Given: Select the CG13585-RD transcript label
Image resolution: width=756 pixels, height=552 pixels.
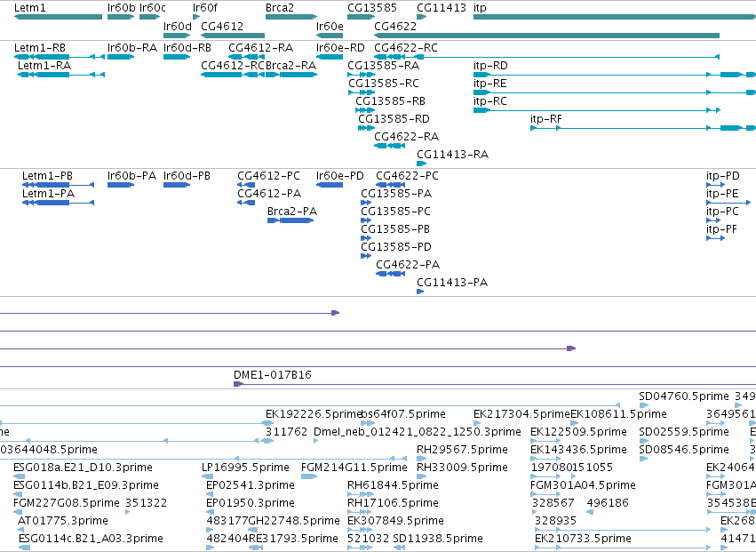Looking at the screenshot, I should point(394,119).
